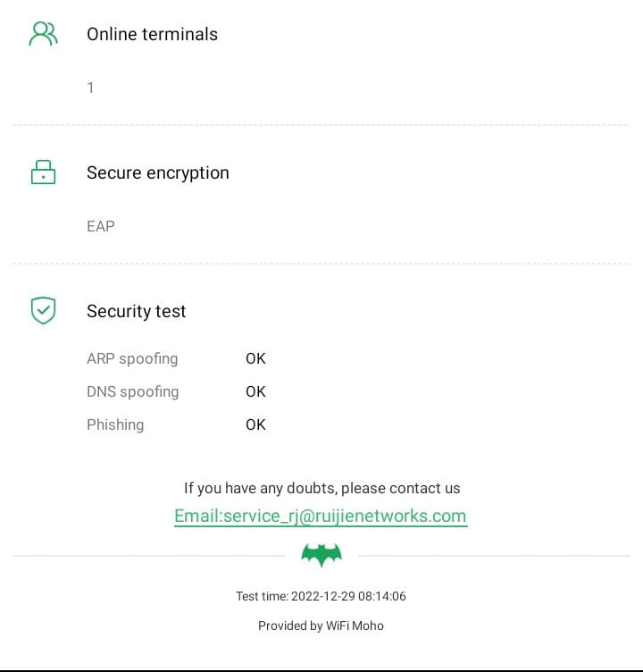The height and width of the screenshot is (672, 643).
Task: Click the Security test shield icon
Action: 43,311
